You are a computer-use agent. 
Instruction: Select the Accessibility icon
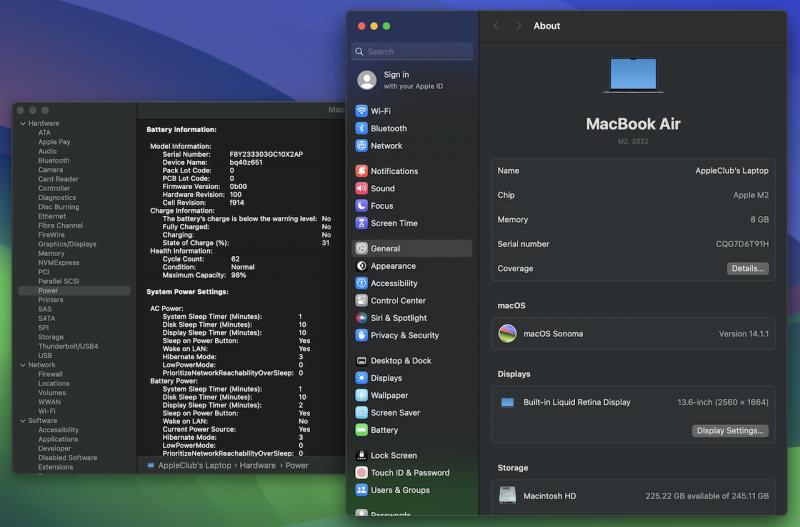[361, 283]
